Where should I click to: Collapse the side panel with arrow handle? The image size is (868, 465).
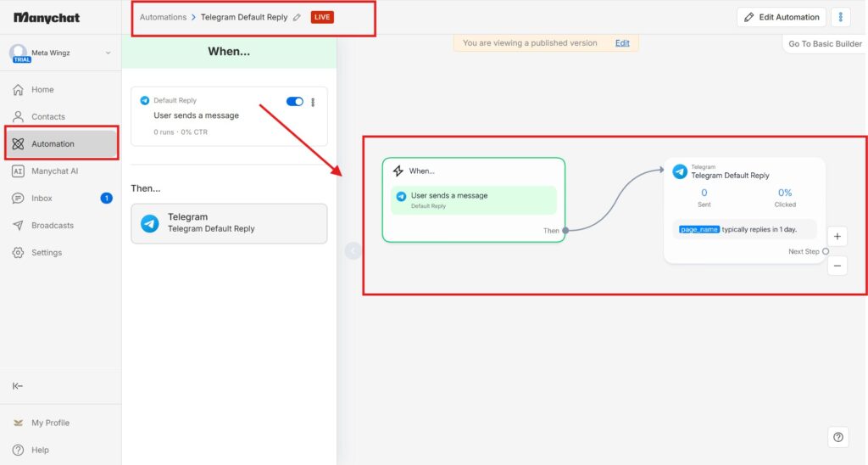(x=352, y=251)
